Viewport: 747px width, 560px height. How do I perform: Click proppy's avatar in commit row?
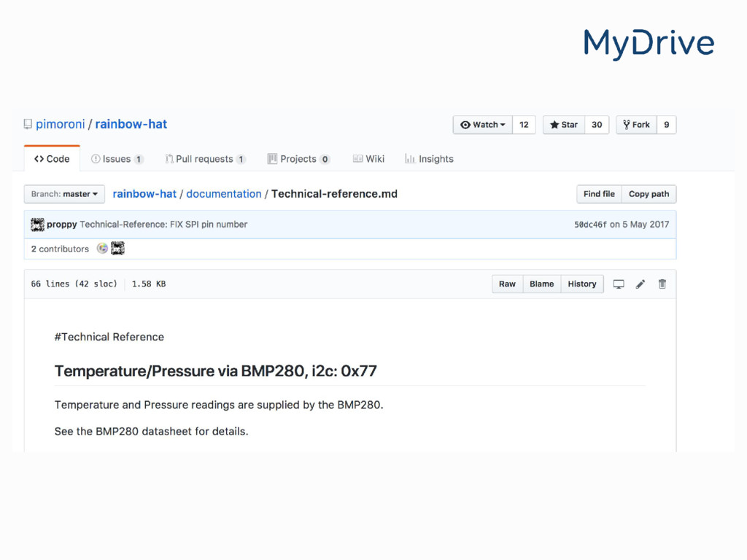pyautogui.click(x=37, y=225)
